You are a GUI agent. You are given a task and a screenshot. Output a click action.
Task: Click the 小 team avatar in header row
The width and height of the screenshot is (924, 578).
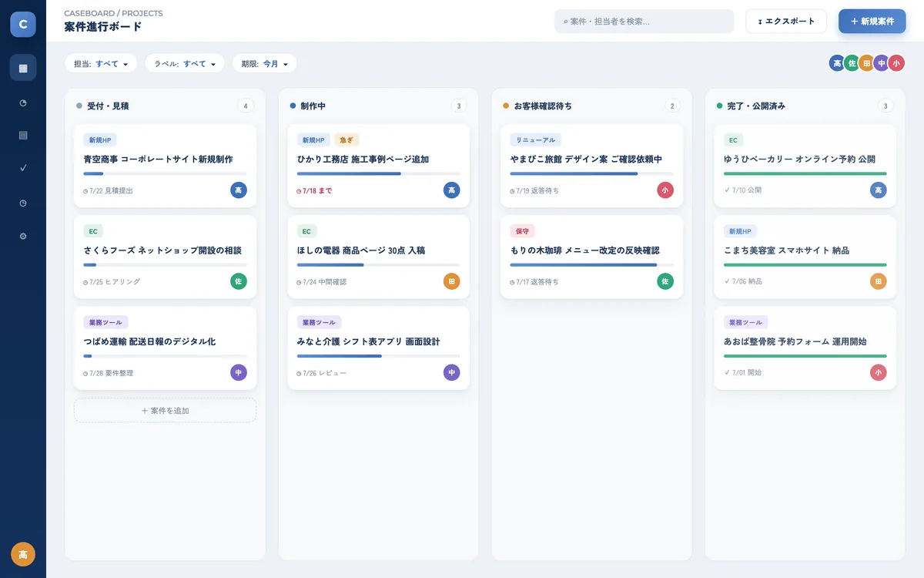click(896, 63)
